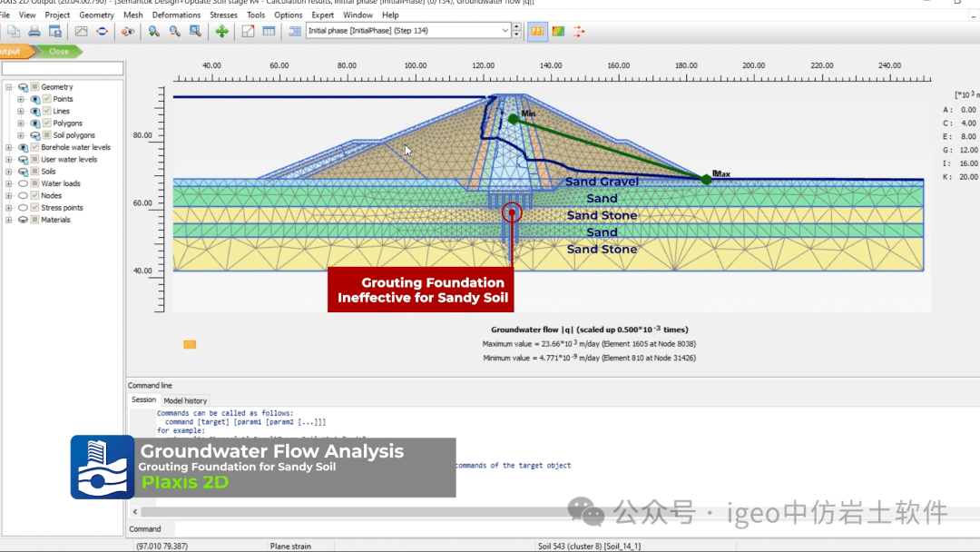Open the Stresses menu
Screen dimensions: 980x552
(x=223, y=15)
